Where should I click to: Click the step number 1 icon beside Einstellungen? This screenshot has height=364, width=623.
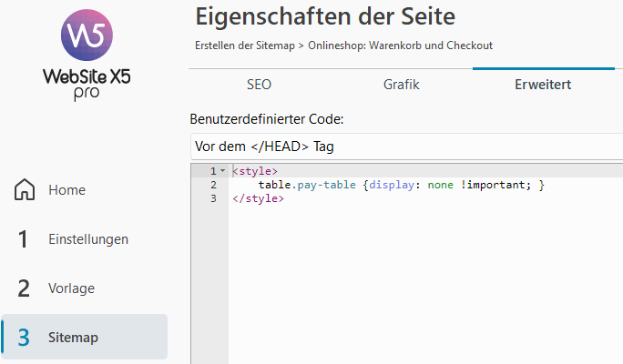click(24, 239)
